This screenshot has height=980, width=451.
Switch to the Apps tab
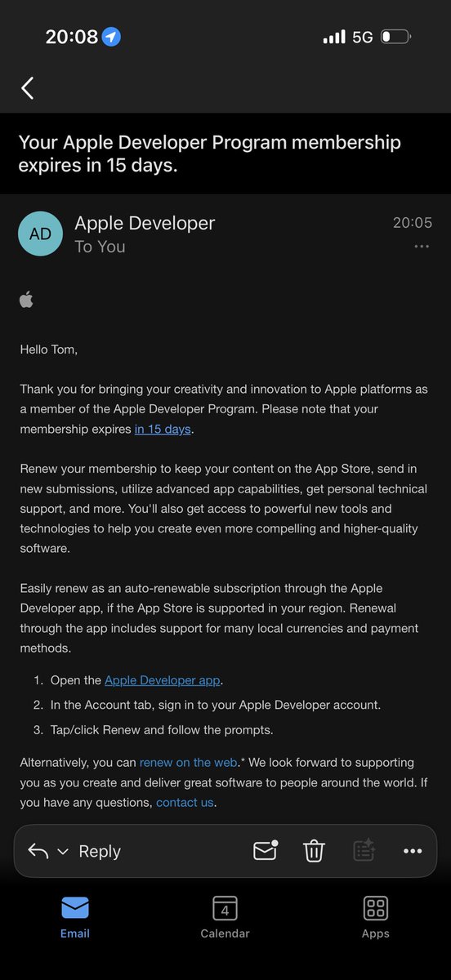(376, 916)
